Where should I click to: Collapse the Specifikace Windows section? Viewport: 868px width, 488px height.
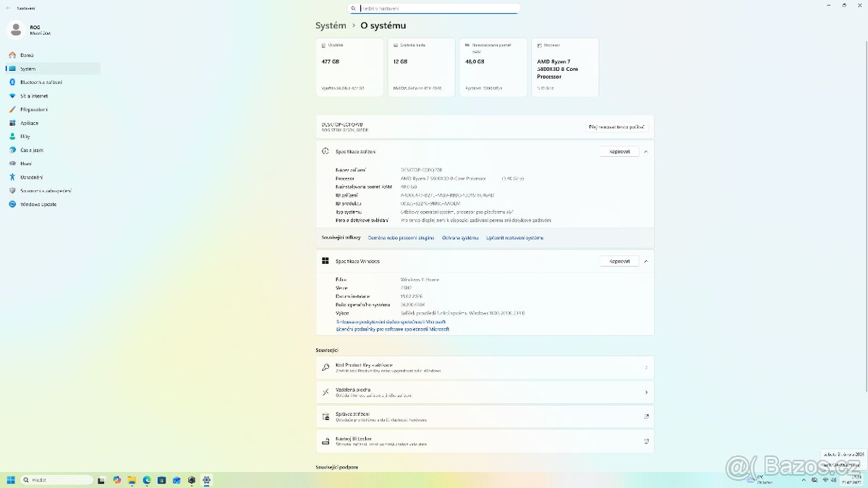(646, 261)
